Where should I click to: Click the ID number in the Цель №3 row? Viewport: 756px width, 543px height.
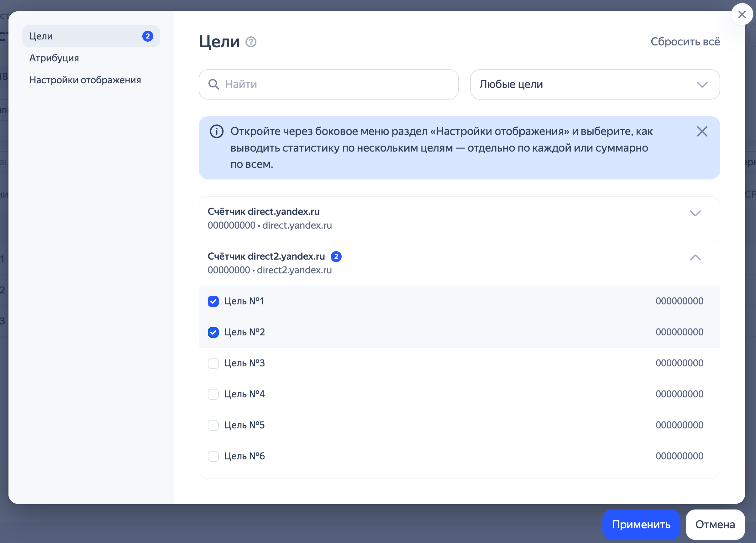(679, 363)
